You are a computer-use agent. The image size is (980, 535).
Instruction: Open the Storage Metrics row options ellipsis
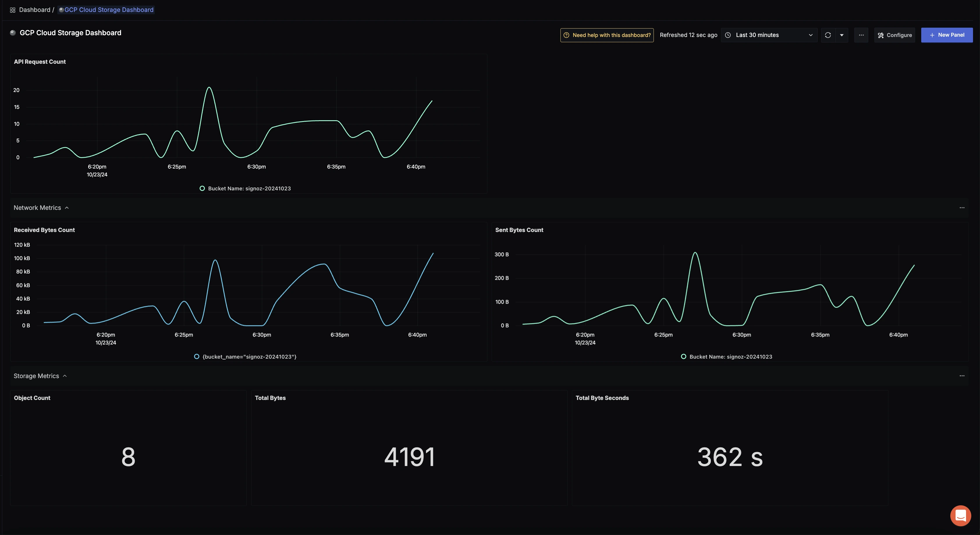962,376
